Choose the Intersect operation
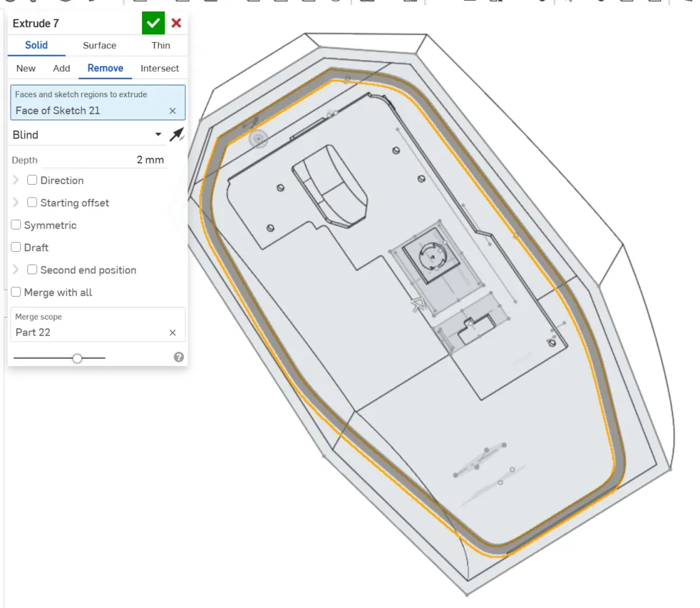This screenshot has width=700, height=608. click(160, 69)
